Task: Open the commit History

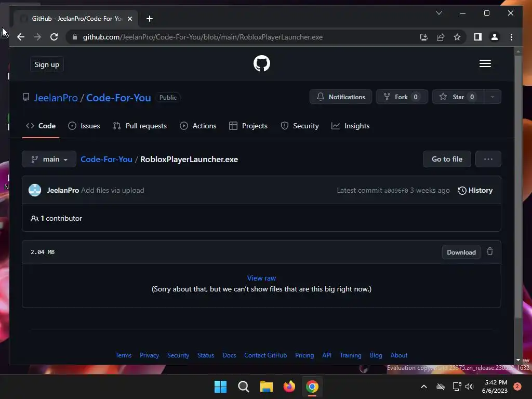Action: tap(475, 190)
